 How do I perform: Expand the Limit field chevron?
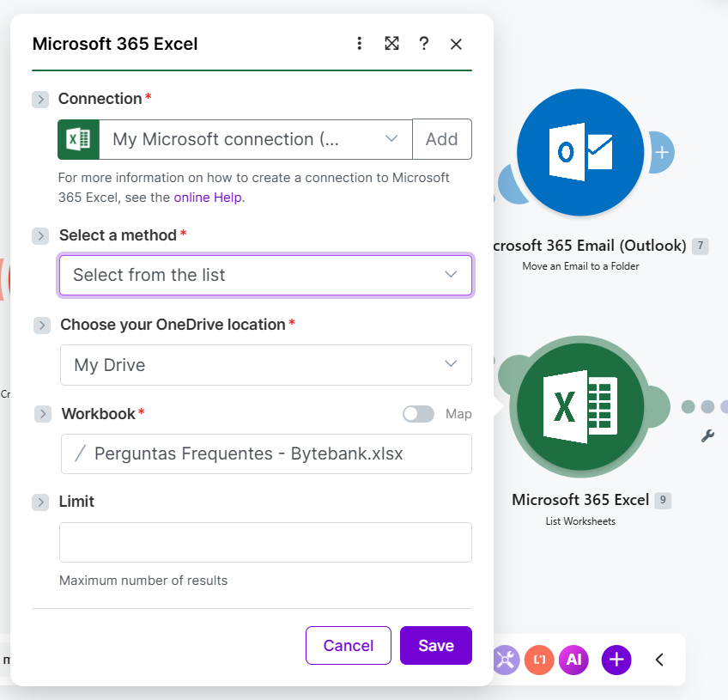click(x=40, y=502)
